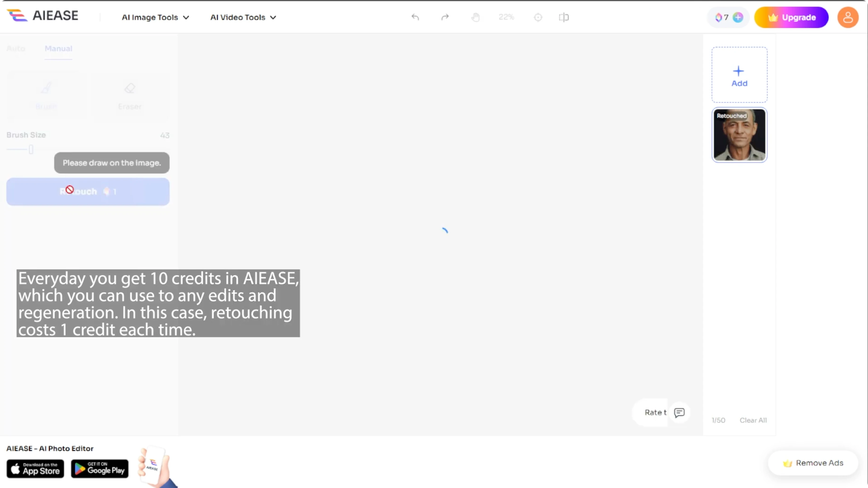The height and width of the screenshot is (488, 868).
Task: Click the AIEASE logo
Action: 42,16
